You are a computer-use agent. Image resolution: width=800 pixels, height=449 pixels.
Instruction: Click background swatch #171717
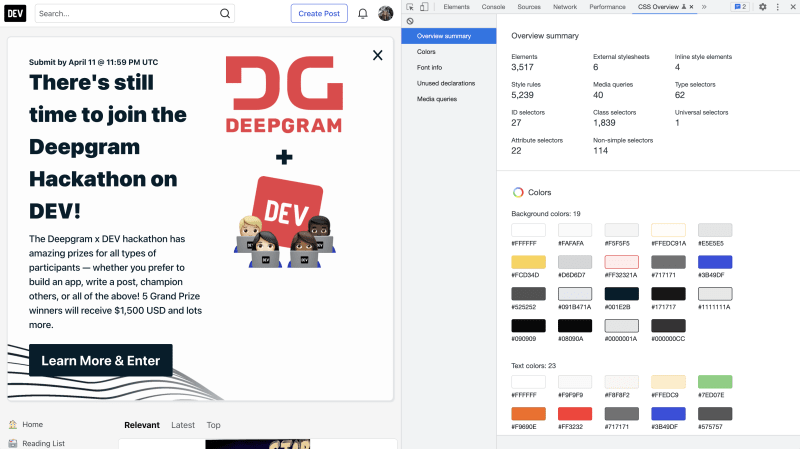point(668,294)
